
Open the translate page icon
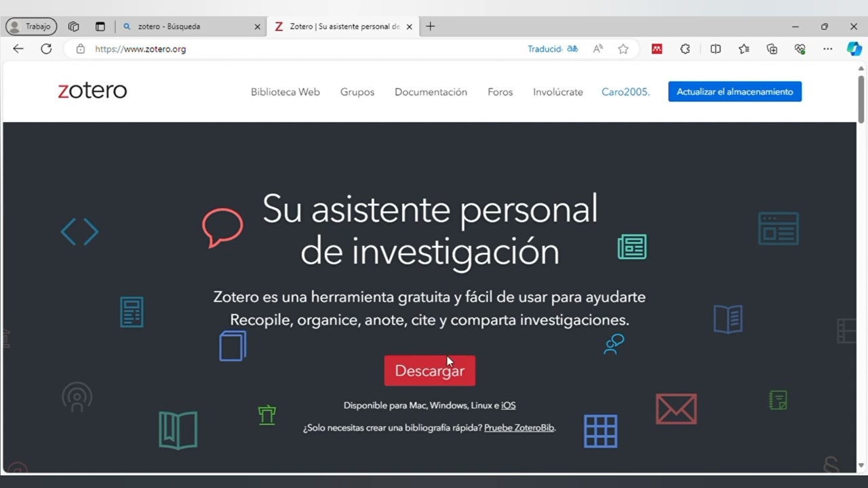572,49
